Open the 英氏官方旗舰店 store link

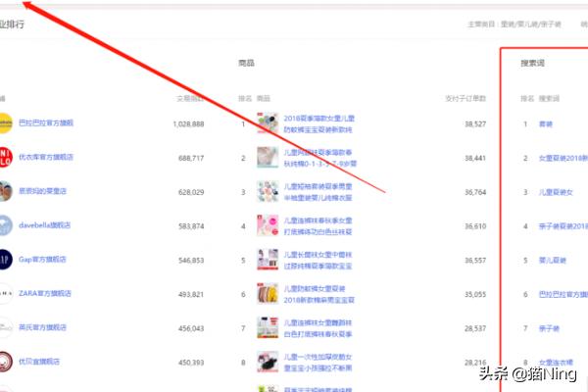[x=42, y=327]
